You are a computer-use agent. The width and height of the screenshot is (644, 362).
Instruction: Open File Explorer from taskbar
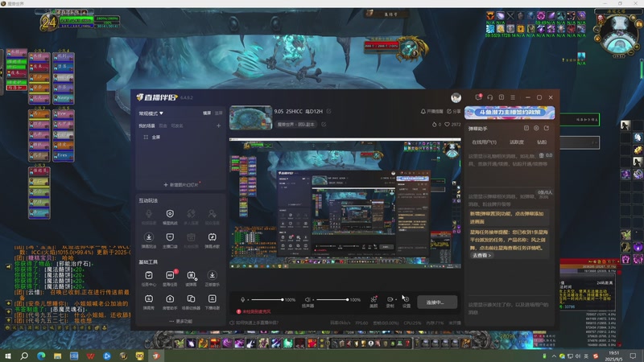pyautogui.click(x=57, y=356)
